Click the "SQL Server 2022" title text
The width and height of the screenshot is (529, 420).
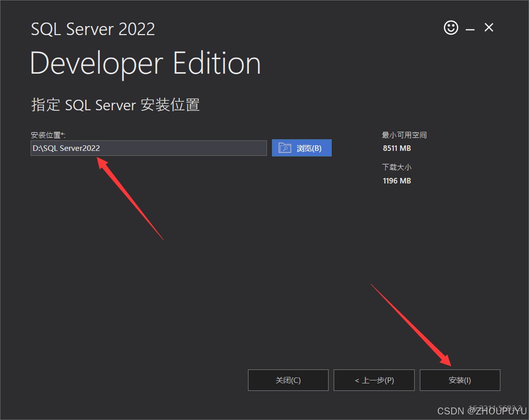click(x=93, y=29)
